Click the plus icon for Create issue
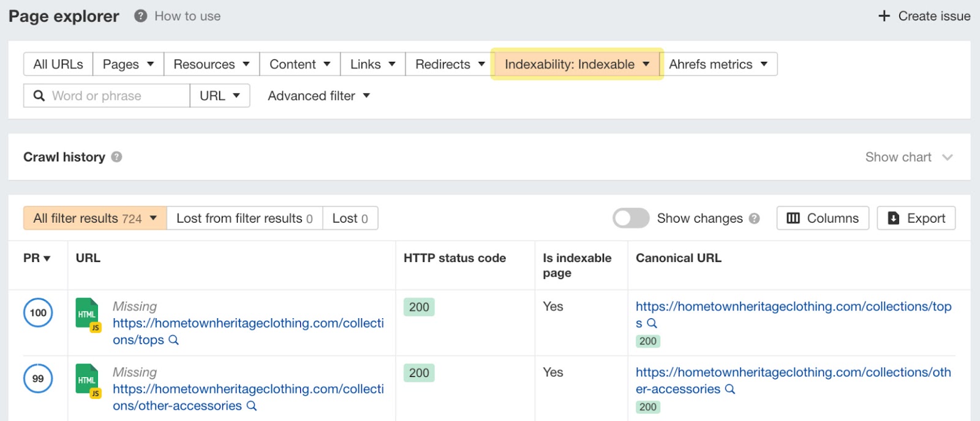This screenshot has width=980, height=421. pyautogui.click(x=884, y=16)
